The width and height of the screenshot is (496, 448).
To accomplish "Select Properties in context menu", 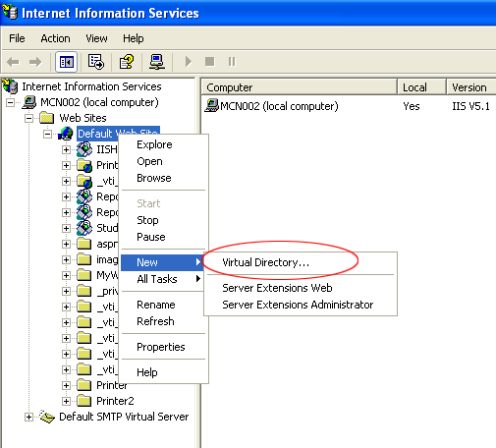I will (163, 347).
